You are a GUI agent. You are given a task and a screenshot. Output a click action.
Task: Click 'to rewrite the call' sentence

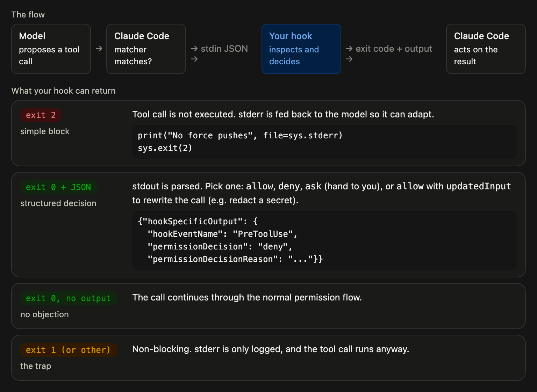click(x=215, y=201)
